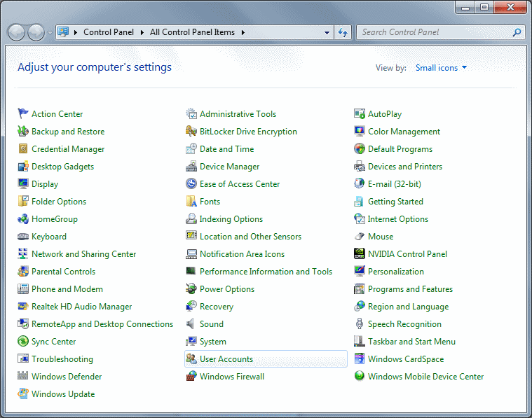
Task: Open the Display monitor icon
Action: click(x=22, y=183)
